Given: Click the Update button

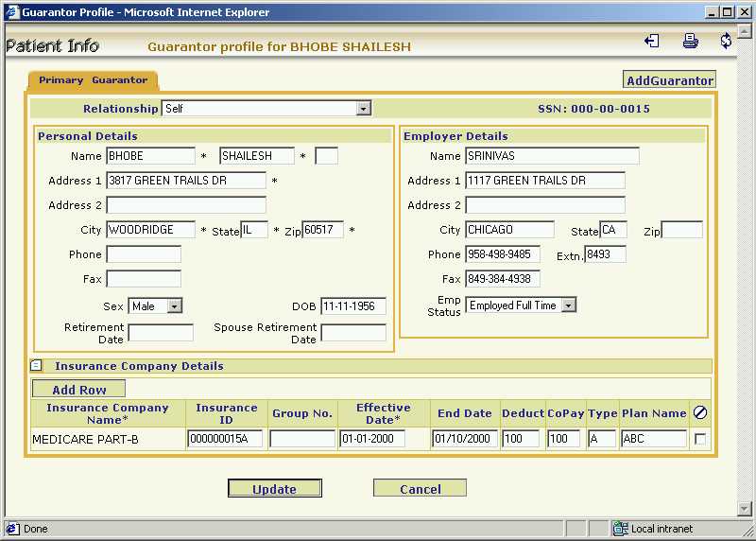Looking at the screenshot, I should tap(275, 488).
